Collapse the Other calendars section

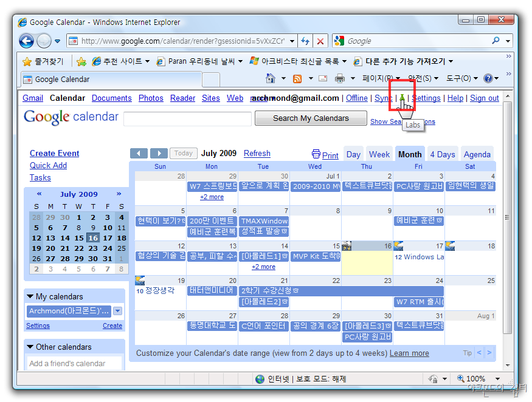pyautogui.click(x=30, y=347)
